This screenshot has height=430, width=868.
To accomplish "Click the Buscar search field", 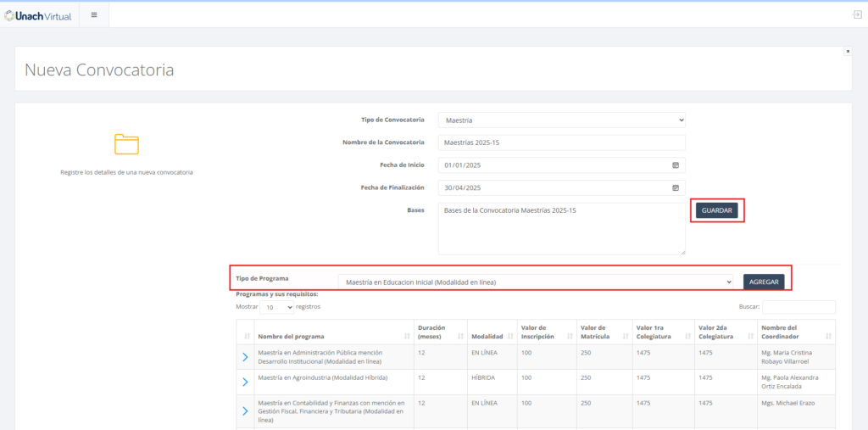I will 798,307.
